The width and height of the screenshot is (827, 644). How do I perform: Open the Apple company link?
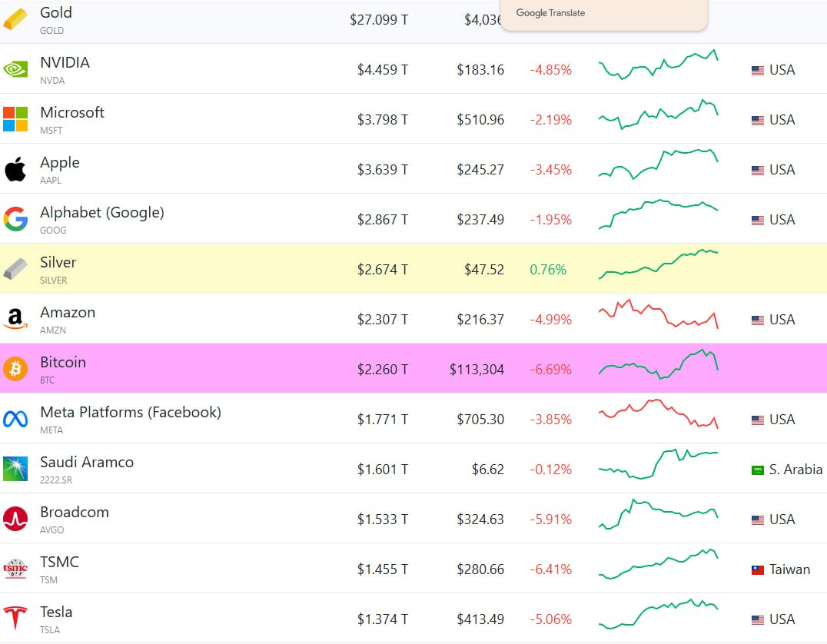coord(60,162)
